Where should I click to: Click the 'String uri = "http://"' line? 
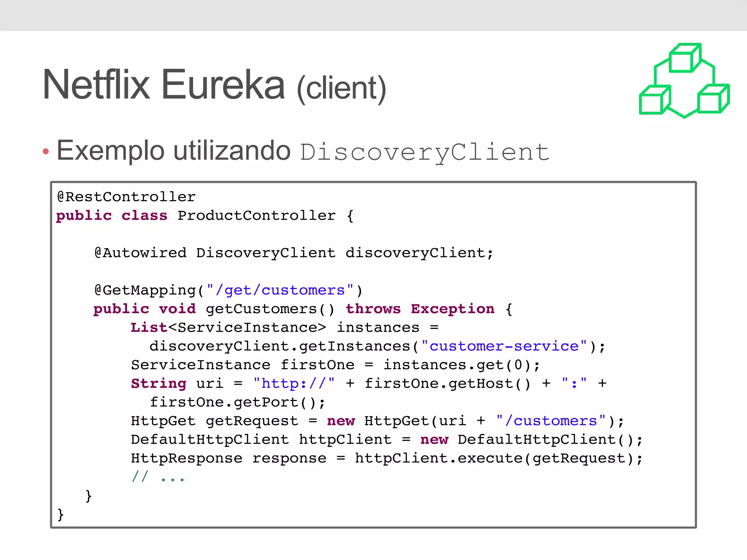coord(369,384)
